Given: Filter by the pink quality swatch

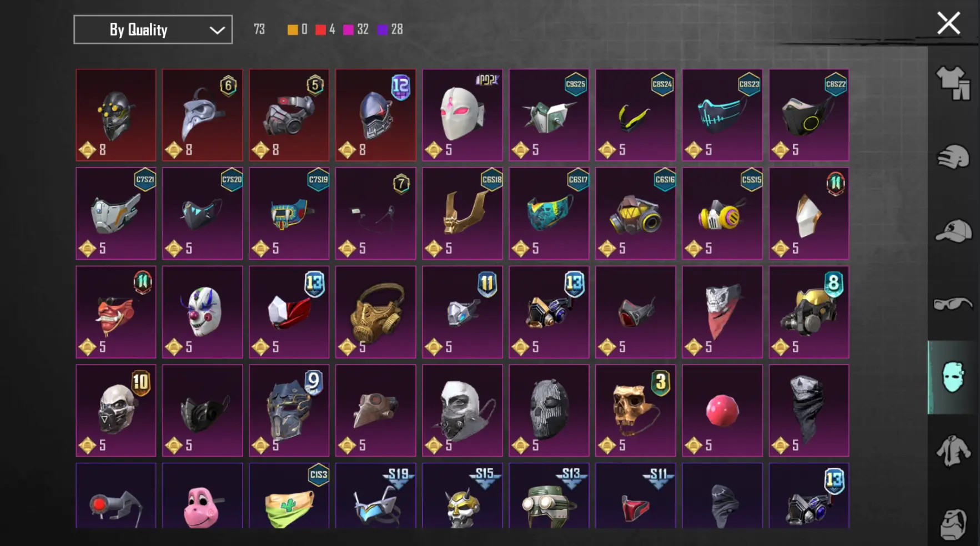Looking at the screenshot, I should point(348,30).
